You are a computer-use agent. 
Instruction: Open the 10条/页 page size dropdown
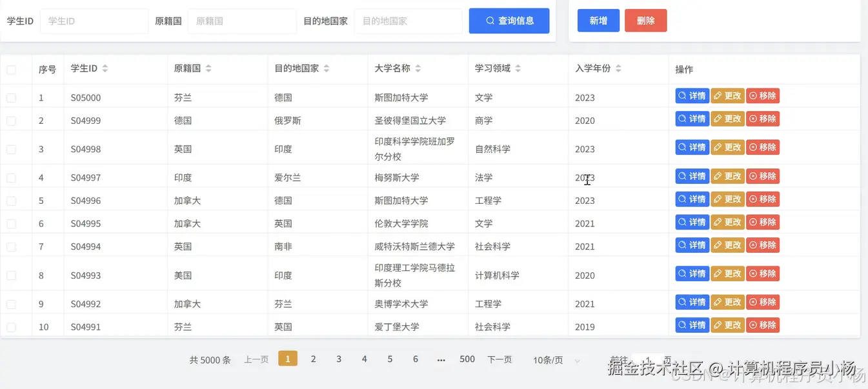pyautogui.click(x=555, y=359)
